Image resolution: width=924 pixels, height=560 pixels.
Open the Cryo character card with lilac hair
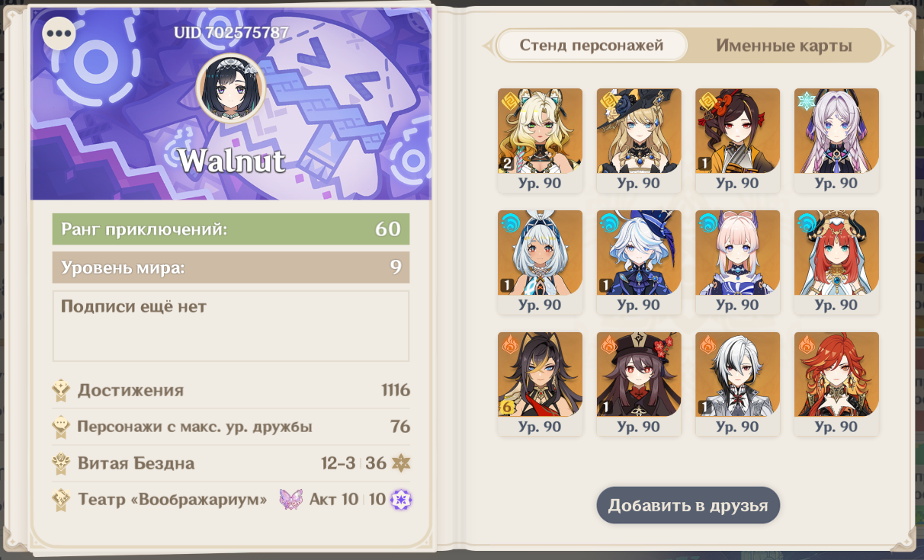pos(836,139)
